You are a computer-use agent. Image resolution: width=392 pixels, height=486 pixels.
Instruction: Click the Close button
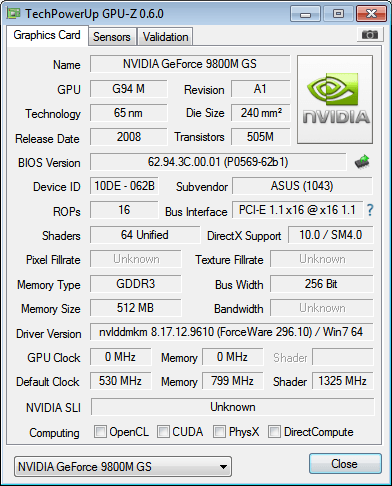345,464
